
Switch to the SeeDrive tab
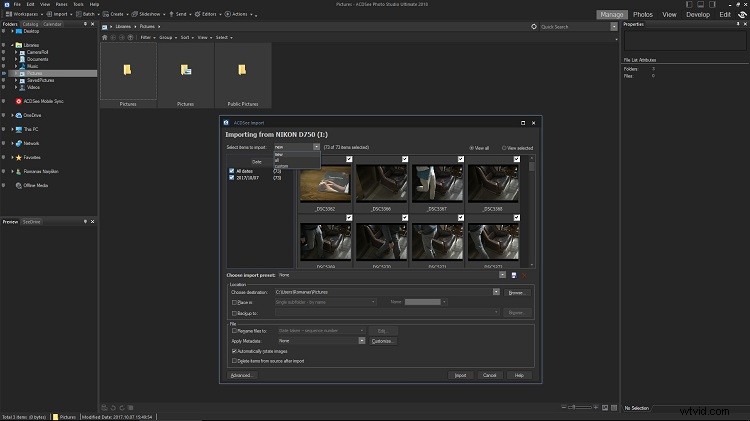point(32,222)
